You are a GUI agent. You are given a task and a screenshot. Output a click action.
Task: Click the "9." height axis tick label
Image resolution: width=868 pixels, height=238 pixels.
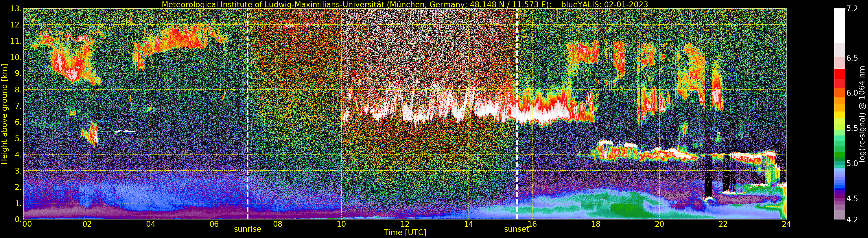click(18, 74)
